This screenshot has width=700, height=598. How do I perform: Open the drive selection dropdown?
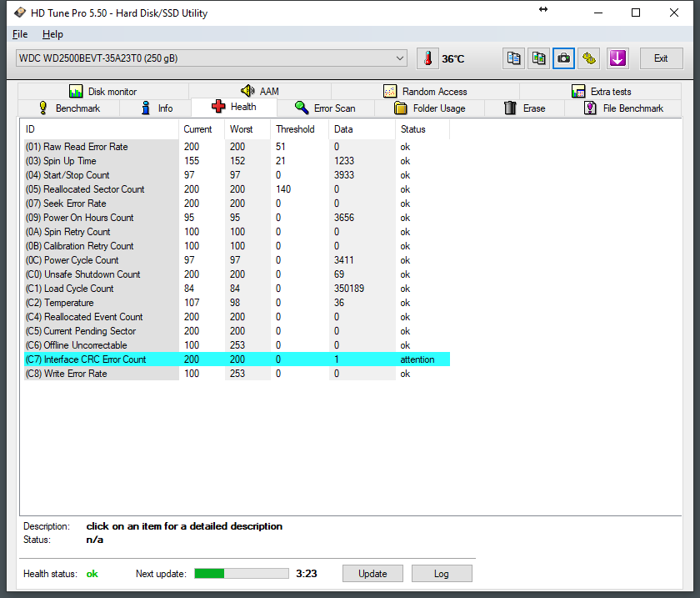212,58
